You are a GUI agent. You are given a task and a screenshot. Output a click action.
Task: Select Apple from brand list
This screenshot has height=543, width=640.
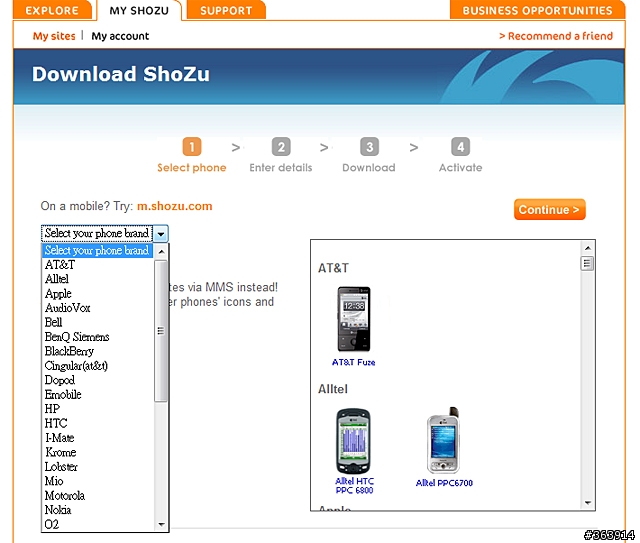click(x=97, y=294)
